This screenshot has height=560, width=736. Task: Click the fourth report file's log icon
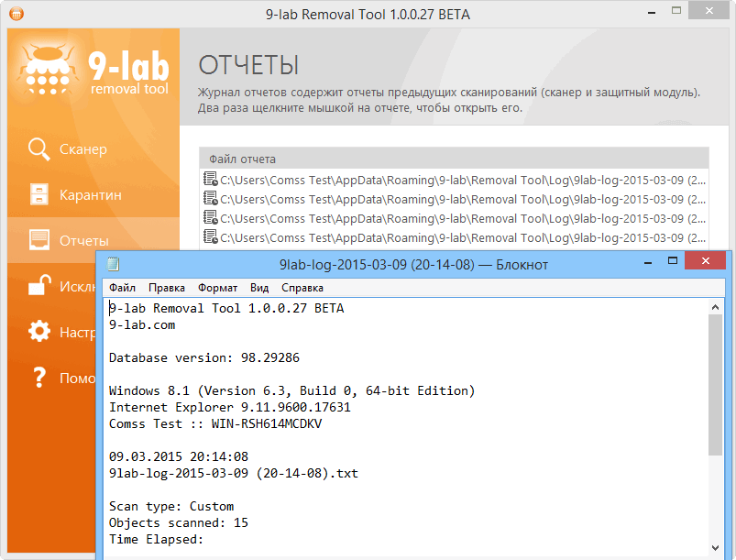pyautogui.click(x=210, y=236)
